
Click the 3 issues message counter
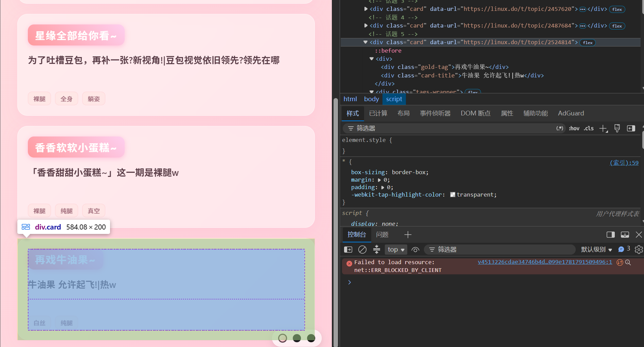point(624,249)
